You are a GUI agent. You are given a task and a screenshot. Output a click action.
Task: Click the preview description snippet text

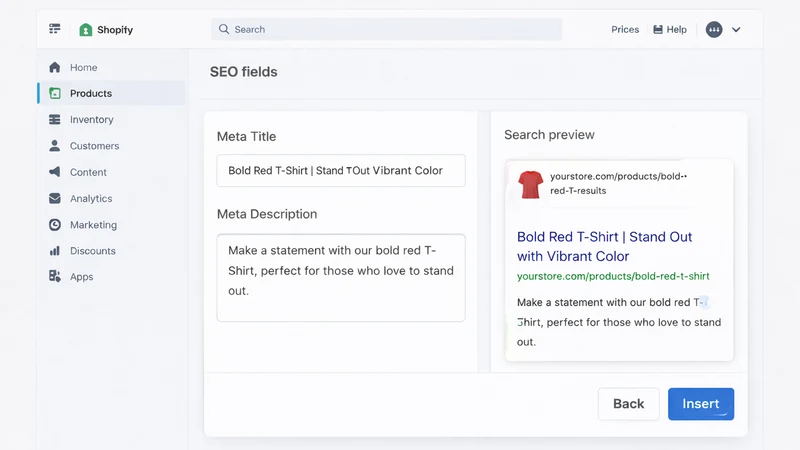click(x=619, y=322)
